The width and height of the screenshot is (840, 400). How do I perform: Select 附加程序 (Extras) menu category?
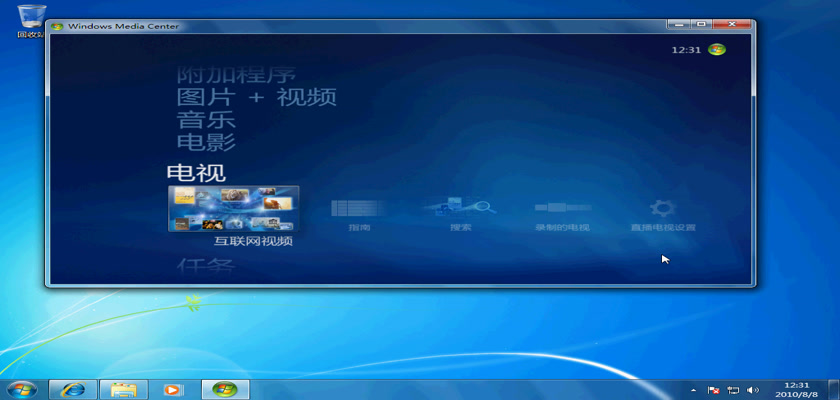(x=236, y=75)
